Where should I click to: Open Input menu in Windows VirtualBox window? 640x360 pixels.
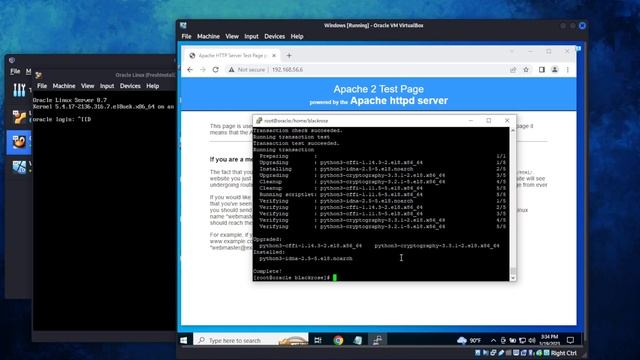point(251,36)
